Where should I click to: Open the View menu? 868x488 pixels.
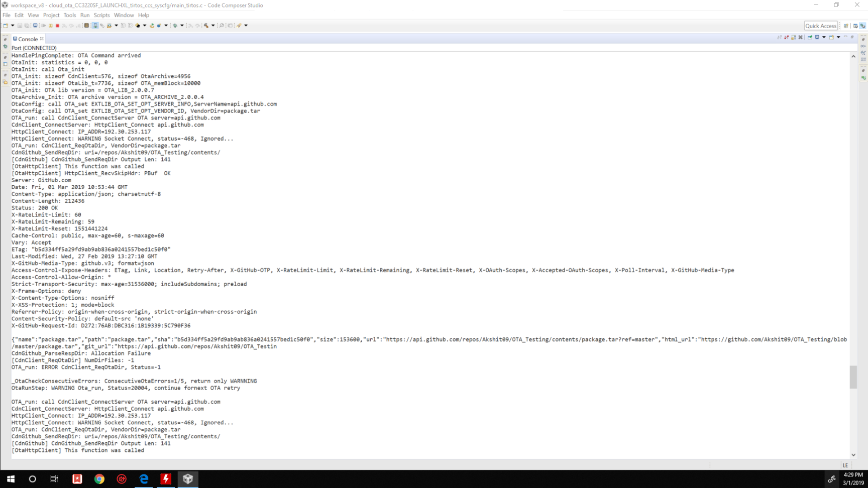click(x=33, y=15)
